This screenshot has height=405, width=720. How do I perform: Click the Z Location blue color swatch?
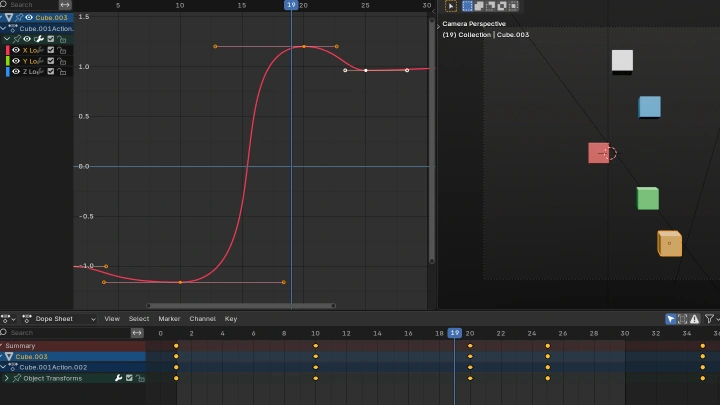pos(7,72)
